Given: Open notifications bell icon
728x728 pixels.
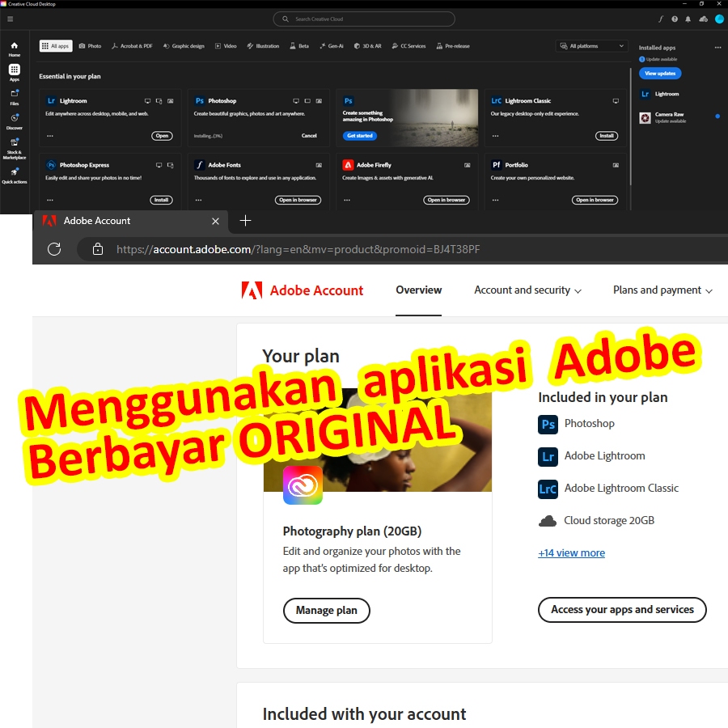Looking at the screenshot, I should click(x=688, y=19).
